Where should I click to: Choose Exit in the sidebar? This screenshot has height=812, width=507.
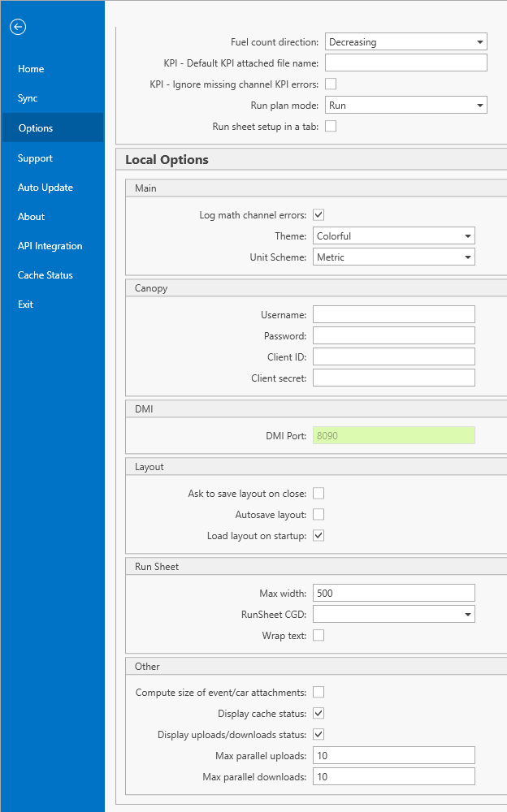25,304
